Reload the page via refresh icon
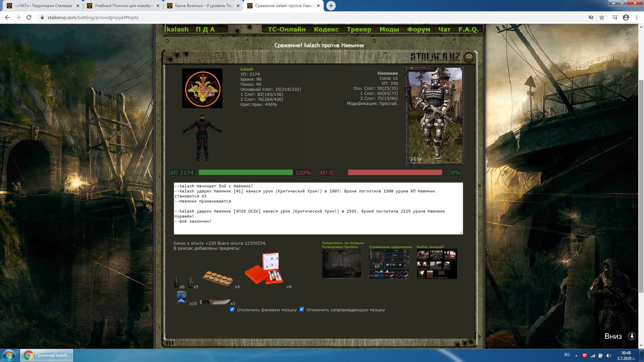The image size is (644, 362). (29, 17)
